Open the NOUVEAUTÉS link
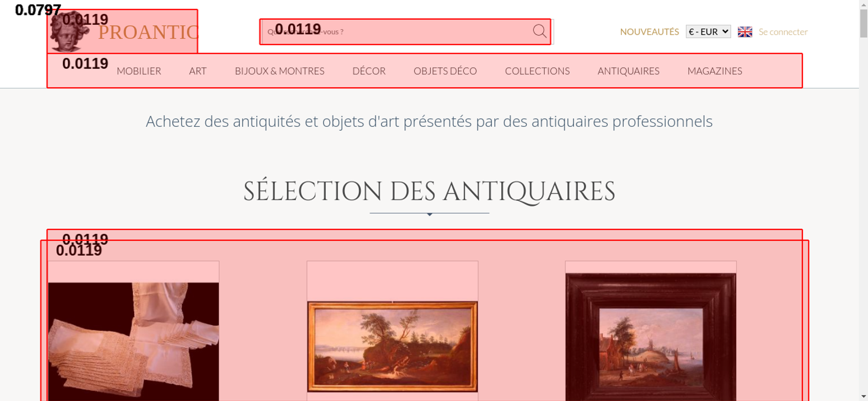Viewport: 868px width, 401px height. pyautogui.click(x=649, y=32)
